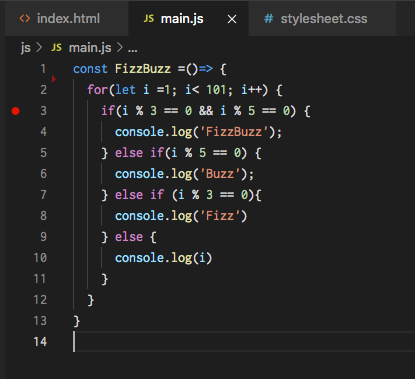Click line number 5 in the gutter
Screen dimensions: 415x379
coord(43,153)
